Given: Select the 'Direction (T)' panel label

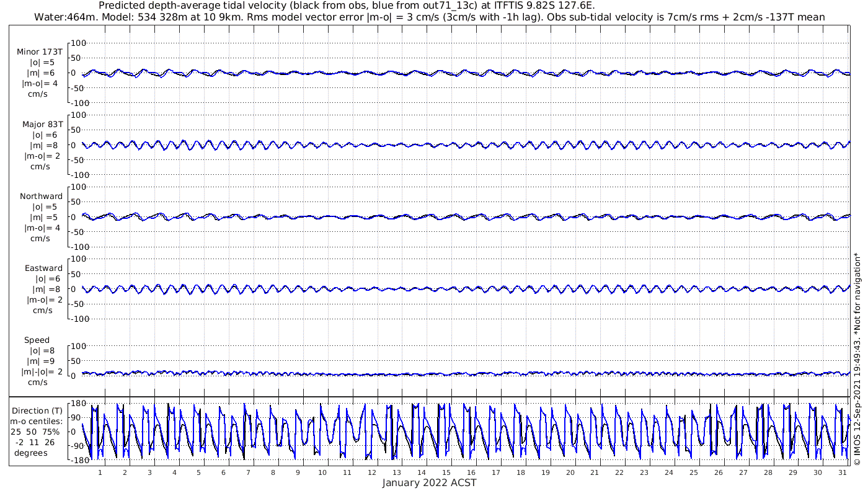Looking at the screenshot, I should click(x=37, y=410).
